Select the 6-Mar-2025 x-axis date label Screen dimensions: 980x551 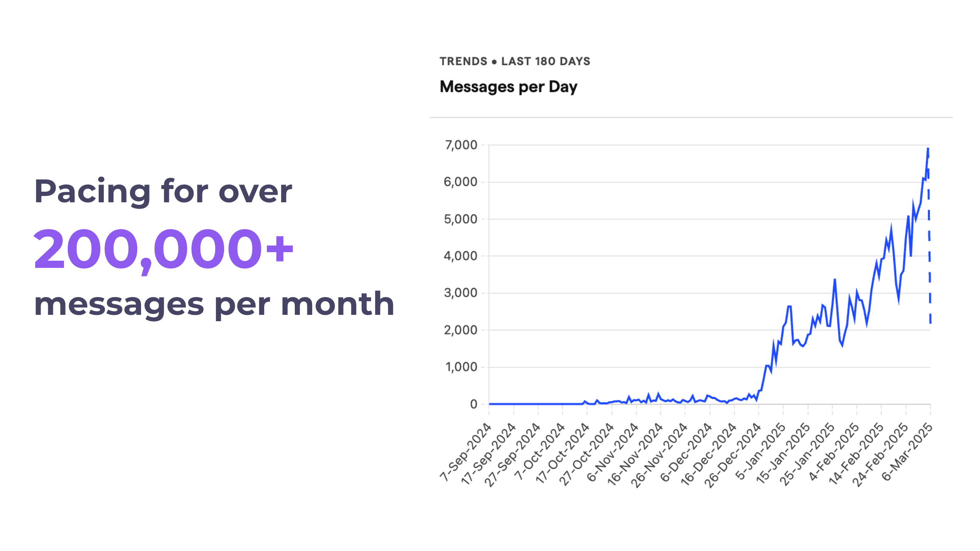click(x=907, y=452)
